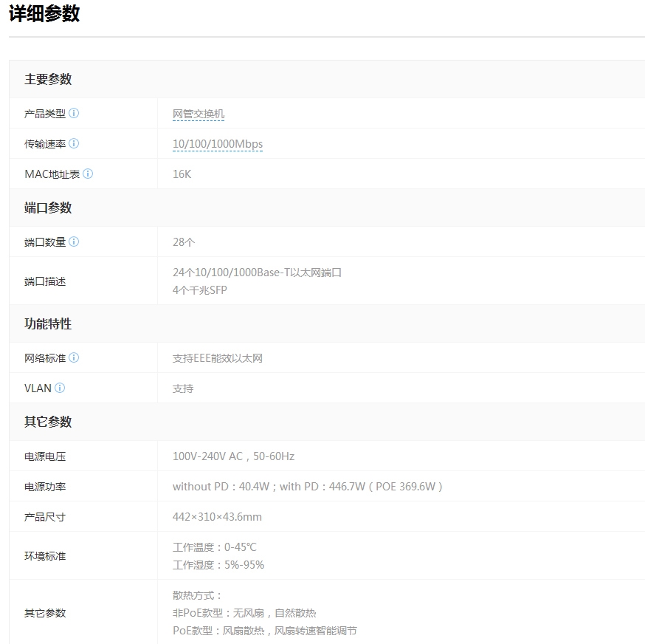This screenshot has height=644, width=645.
Task: Click the 功能特性 section header
Action: coord(48,324)
